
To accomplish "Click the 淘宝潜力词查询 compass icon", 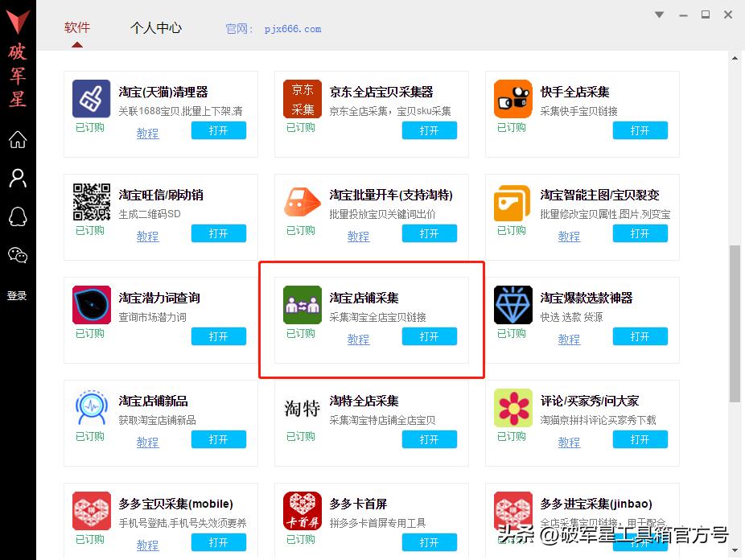I will [x=91, y=304].
